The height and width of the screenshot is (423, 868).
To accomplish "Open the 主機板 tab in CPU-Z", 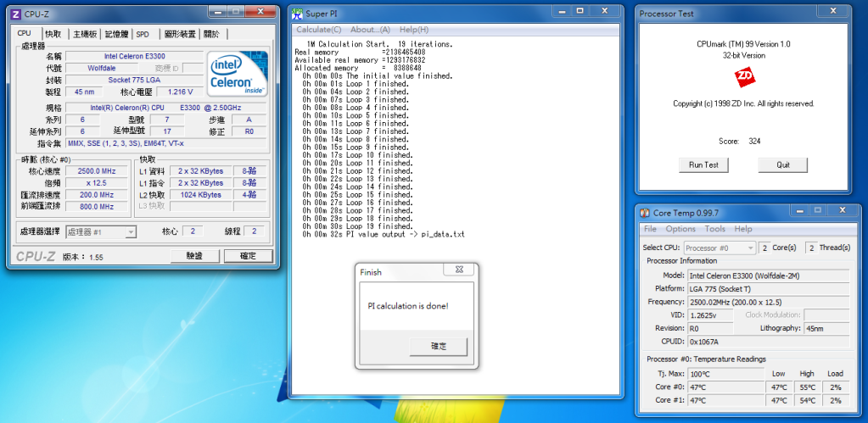I will 85,34.
